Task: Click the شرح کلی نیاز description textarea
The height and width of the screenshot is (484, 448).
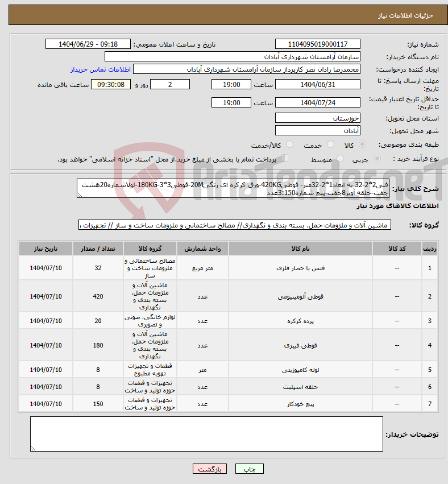Action: point(233,188)
